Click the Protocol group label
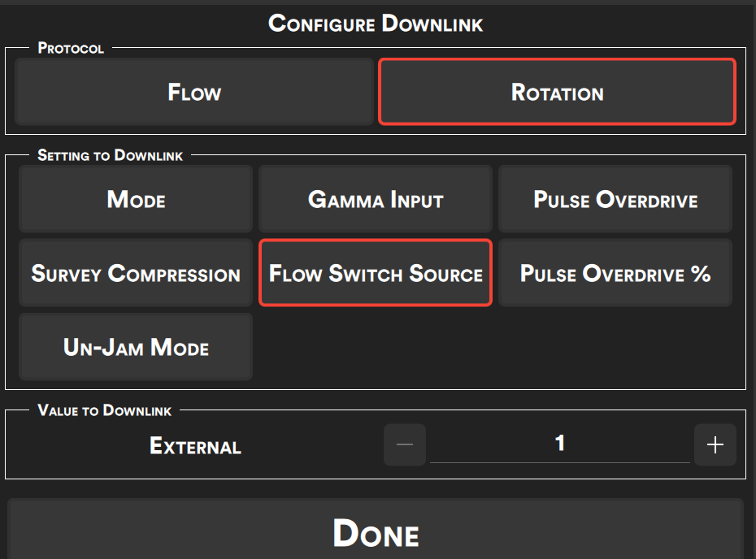The height and width of the screenshot is (559, 756). [71, 49]
